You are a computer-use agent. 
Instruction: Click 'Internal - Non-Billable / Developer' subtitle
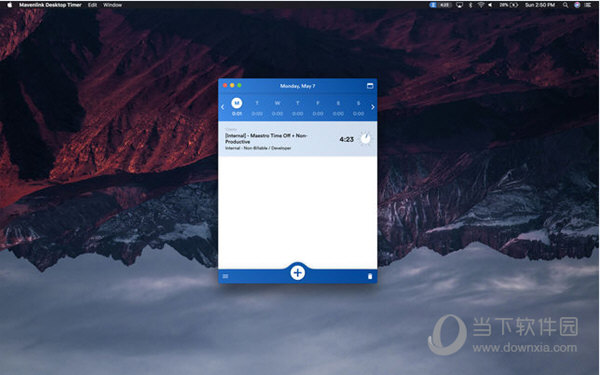(x=258, y=148)
